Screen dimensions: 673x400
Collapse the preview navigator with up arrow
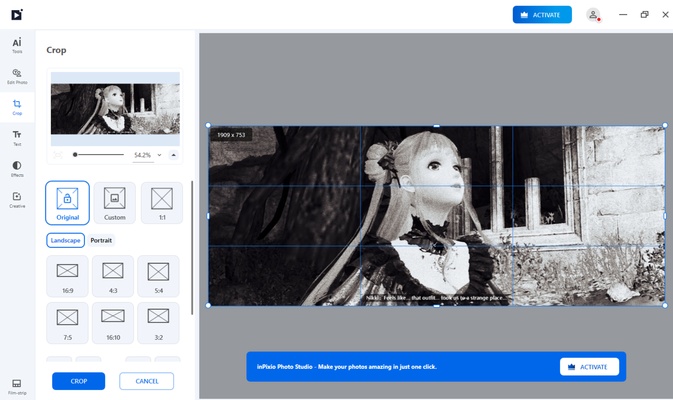tap(173, 155)
